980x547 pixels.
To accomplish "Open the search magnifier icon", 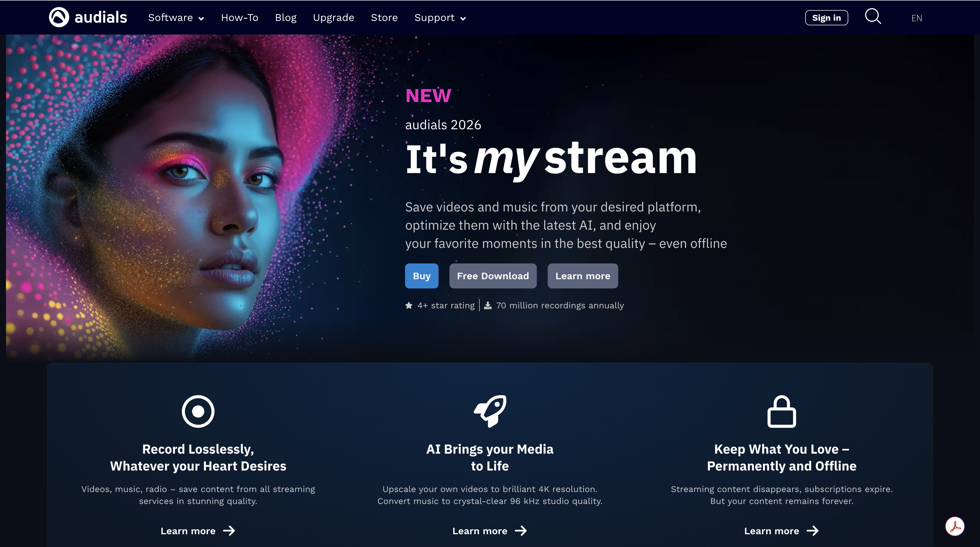I will tap(873, 17).
